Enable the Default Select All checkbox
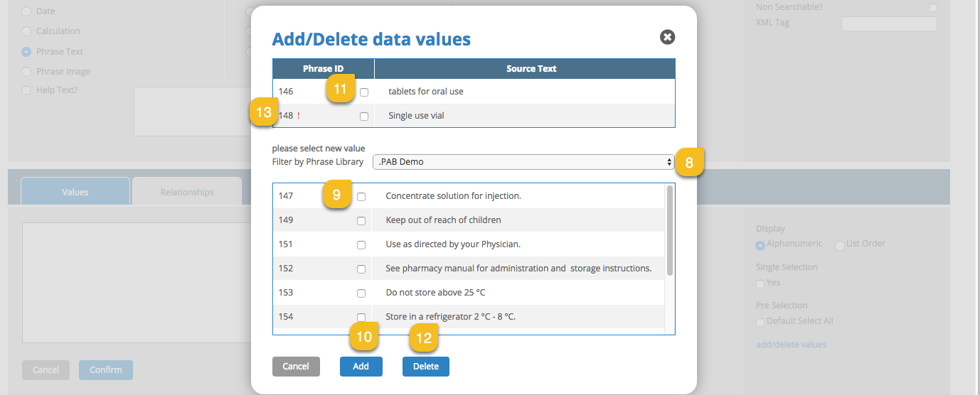The height and width of the screenshot is (395, 980). pyautogui.click(x=760, y=322)
